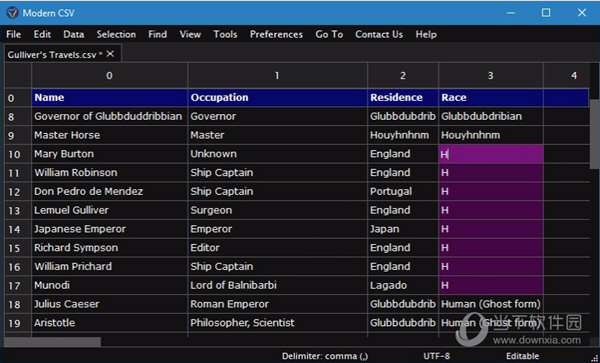Click the Richard Sympson cell
600x363 pixels.
click(109, 247)
